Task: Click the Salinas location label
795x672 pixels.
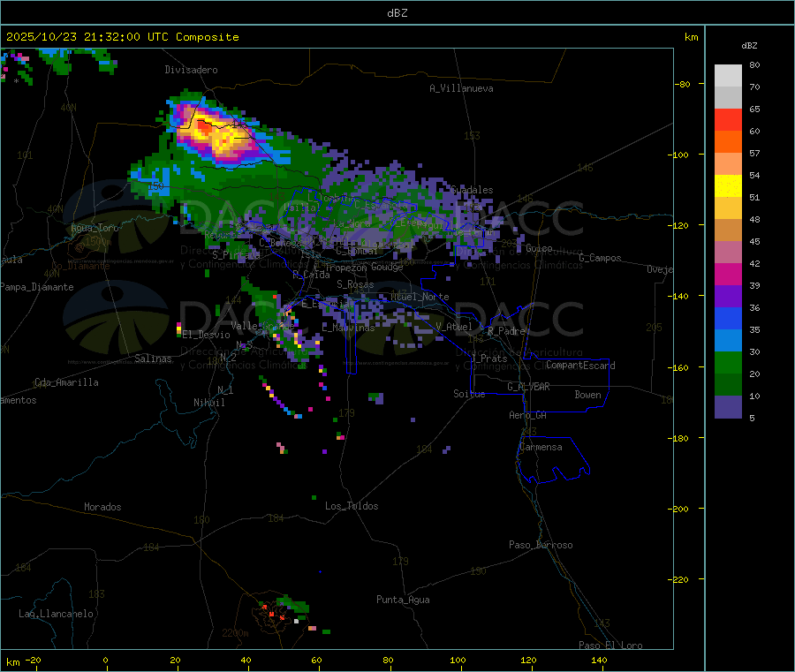Action: point(153,359)
